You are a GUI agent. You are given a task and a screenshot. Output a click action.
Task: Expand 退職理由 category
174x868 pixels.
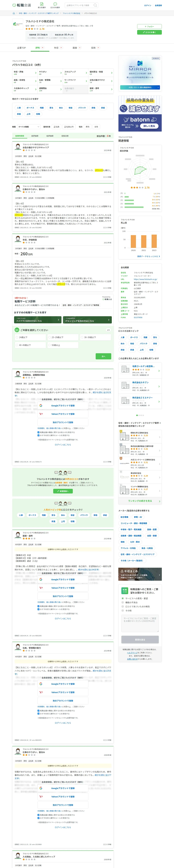(50, 89)
